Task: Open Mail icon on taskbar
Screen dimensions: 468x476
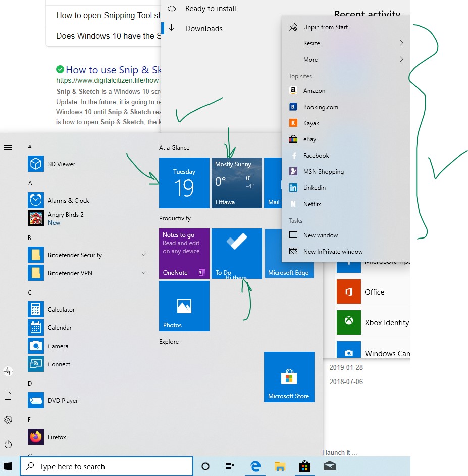Action: tap(329, 466)
